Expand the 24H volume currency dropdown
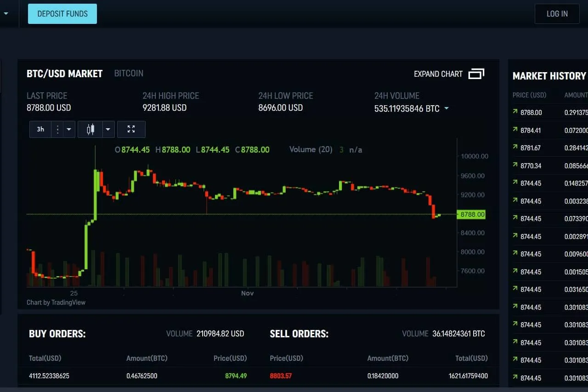Screen dimensions: 588x392 pyautogui.click(x=446, y=109)
